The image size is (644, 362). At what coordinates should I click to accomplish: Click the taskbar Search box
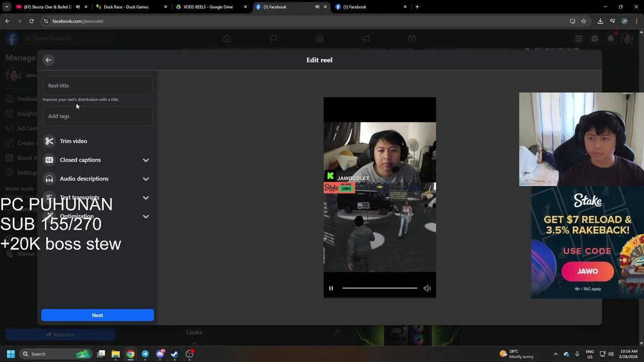tap(56, 354)
